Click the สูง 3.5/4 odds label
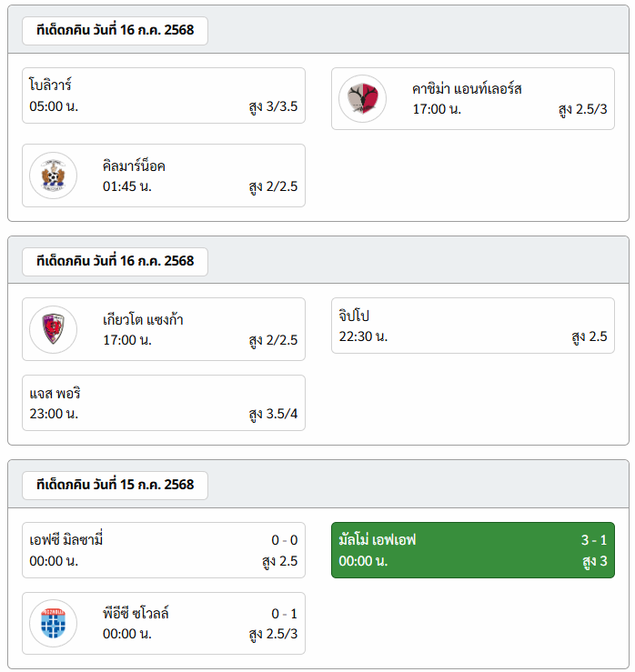The image size is (635, 672). [x=273, y=414]
